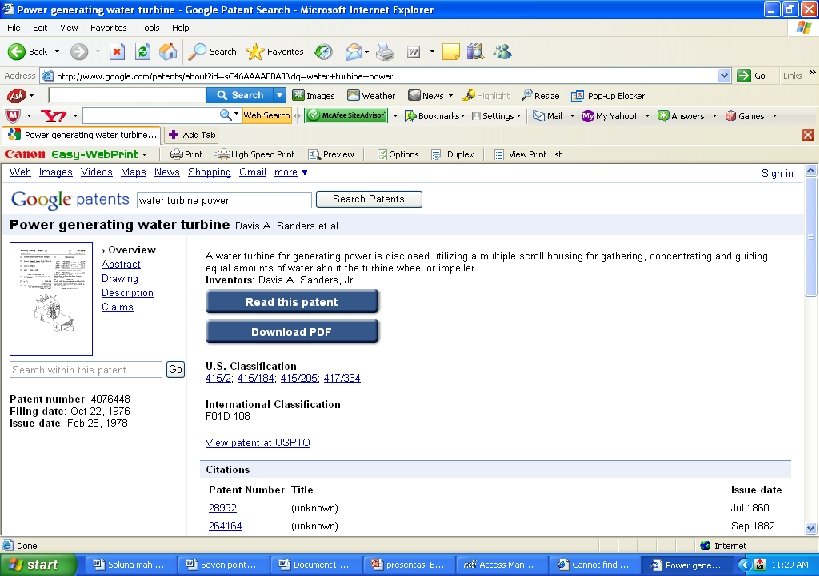Stop page loading with red X icon
Image resolution: width=819 pixels, height=576 pixels.
118,51
